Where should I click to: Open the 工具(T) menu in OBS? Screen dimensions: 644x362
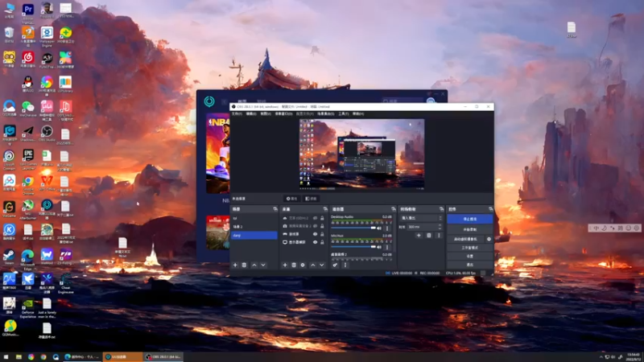tap(344, 113)
